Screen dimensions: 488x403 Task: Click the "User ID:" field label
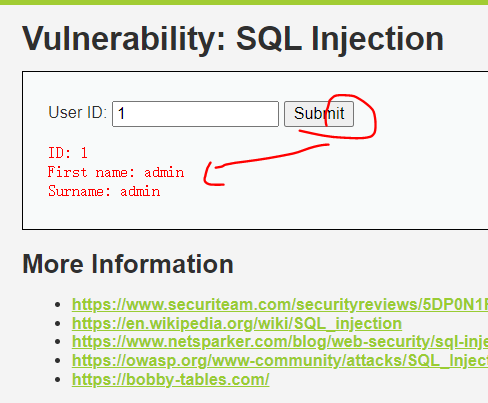click(77, 113)
